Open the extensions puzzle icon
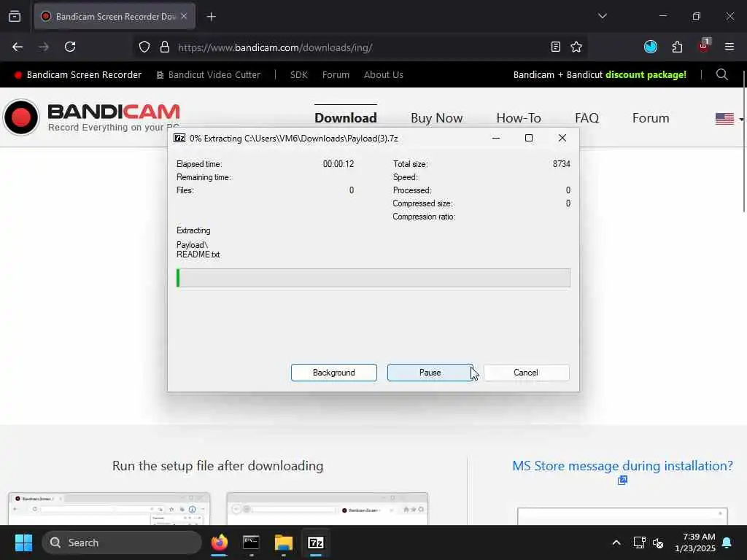This screenshot has width=747, height=560. [x=677, y=47]
